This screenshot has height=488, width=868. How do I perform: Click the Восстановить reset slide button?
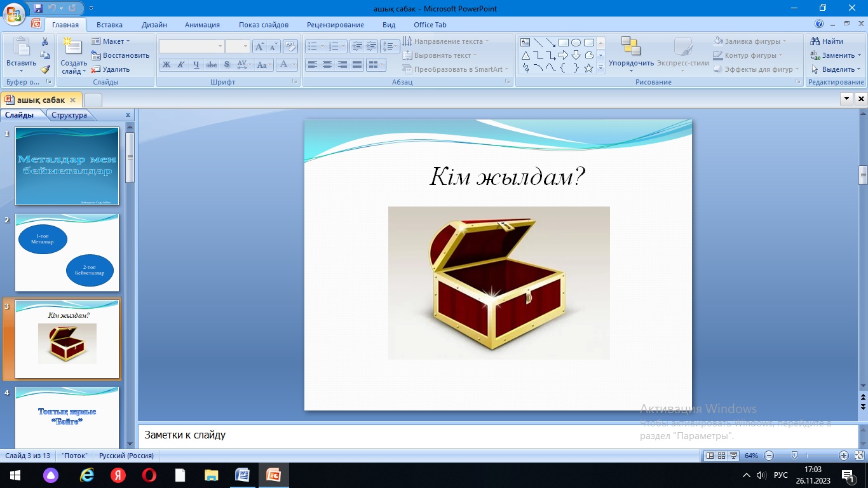[x=120, y=55]
